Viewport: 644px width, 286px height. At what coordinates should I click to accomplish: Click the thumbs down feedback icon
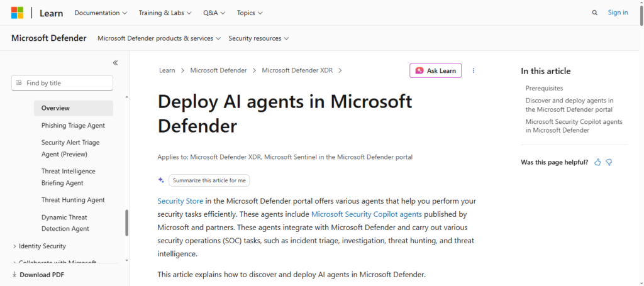coord(609,162)
